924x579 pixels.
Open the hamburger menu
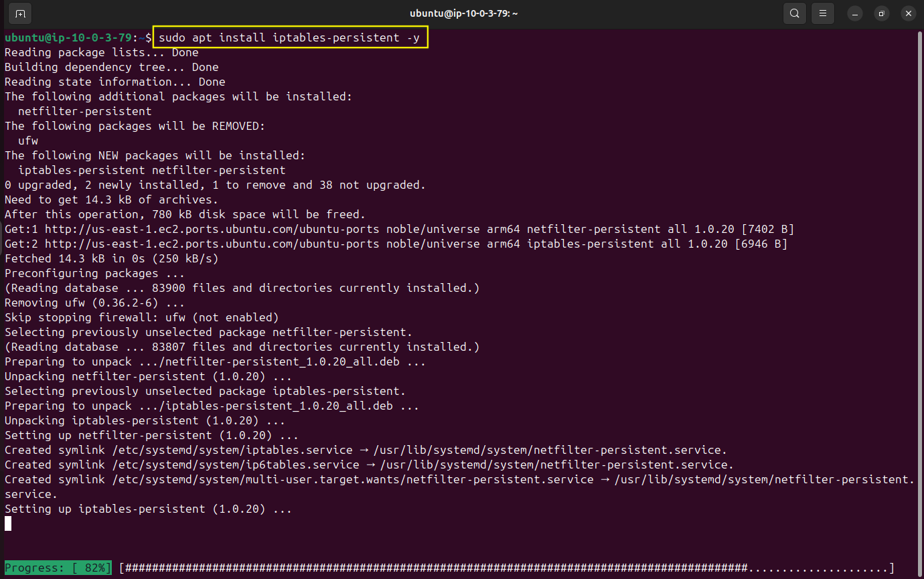823,13
